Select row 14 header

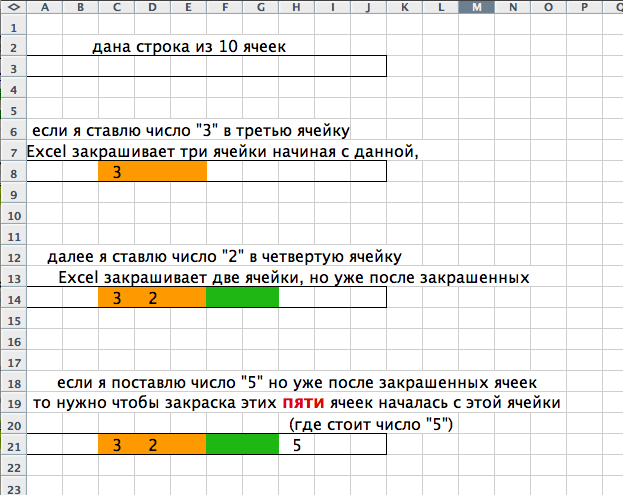click(11, 298)
